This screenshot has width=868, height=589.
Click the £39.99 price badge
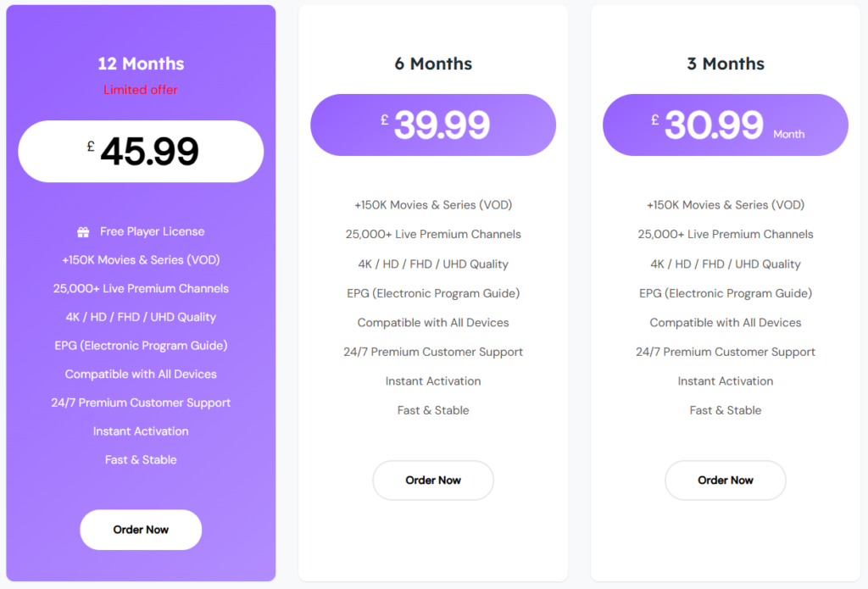pos(433,125)
